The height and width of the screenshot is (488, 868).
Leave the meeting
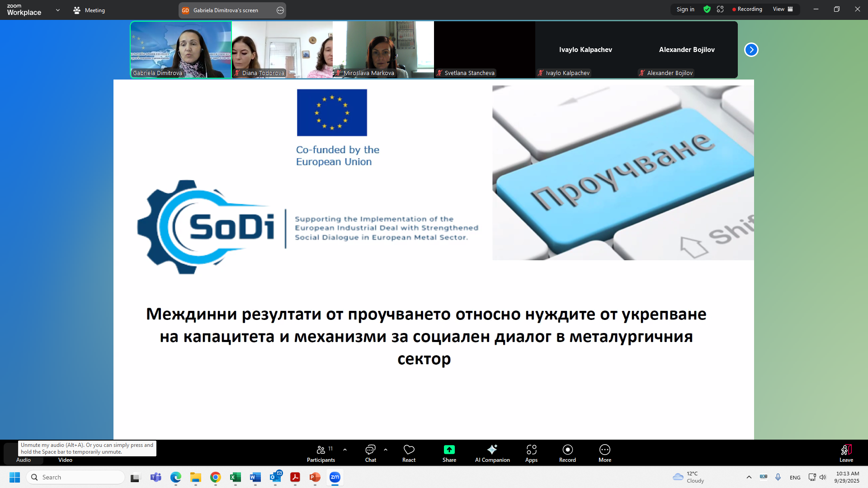[846, 453]
